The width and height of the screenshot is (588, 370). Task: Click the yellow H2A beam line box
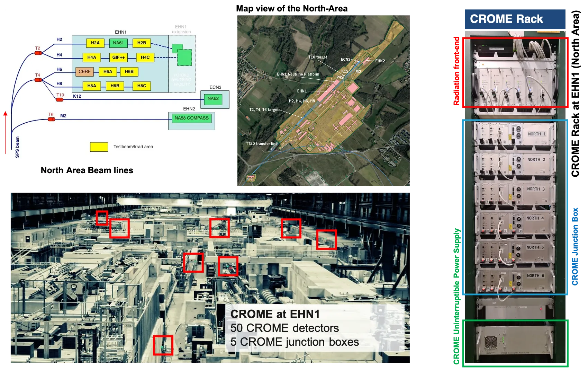click(95, 43)
